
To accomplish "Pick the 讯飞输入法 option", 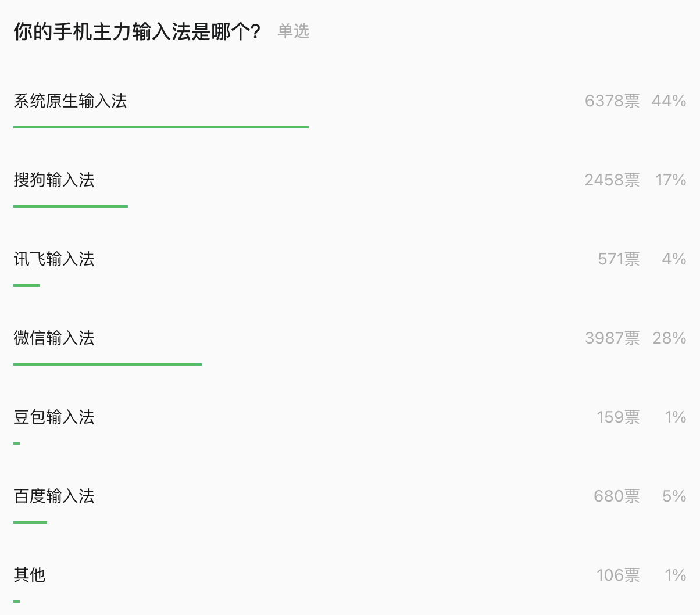I will 54,259.
